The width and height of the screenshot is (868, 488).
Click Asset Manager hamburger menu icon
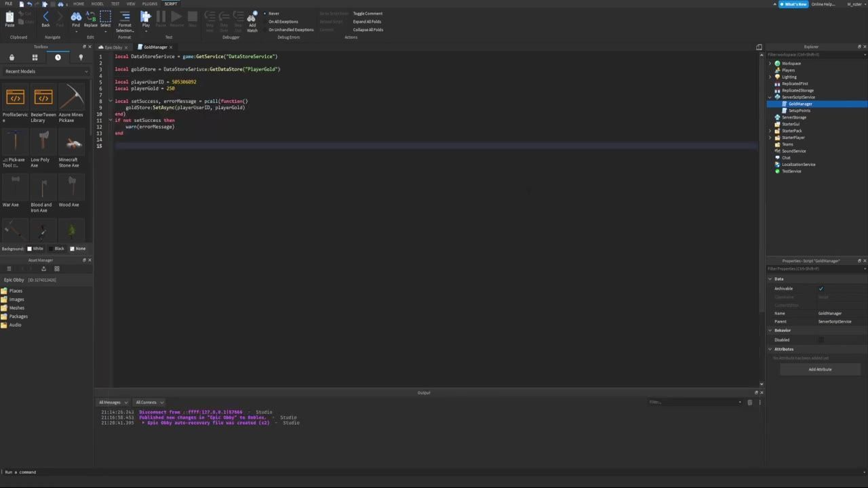click(x=9, y=269)
